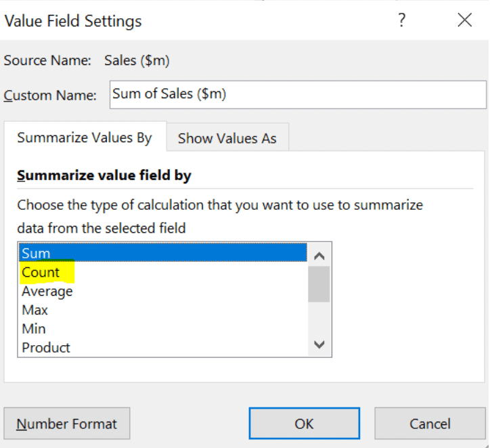The height and width of the screenshot is (448, 490).
Task: Click the list's scroll up arrow
Action: [x=319, y=256]
